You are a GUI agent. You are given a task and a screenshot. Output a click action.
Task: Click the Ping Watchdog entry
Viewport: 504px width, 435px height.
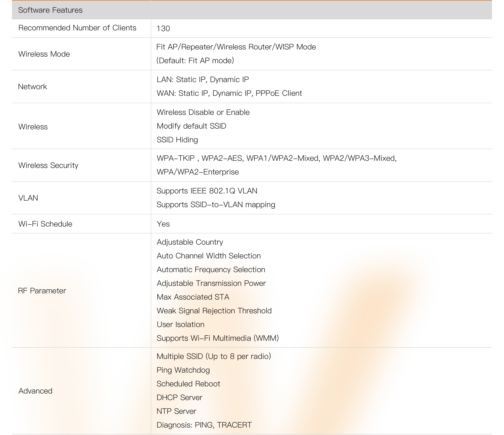pos(183,370)
